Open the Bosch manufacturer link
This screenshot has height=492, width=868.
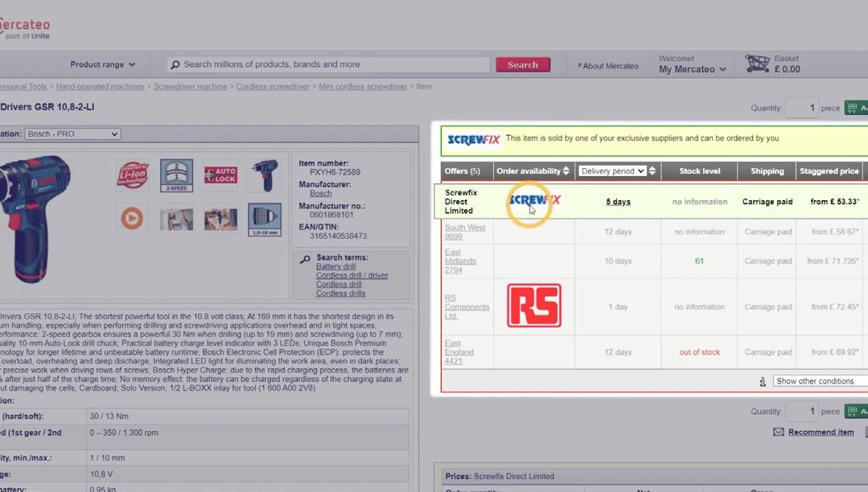(x=320, y=193)
